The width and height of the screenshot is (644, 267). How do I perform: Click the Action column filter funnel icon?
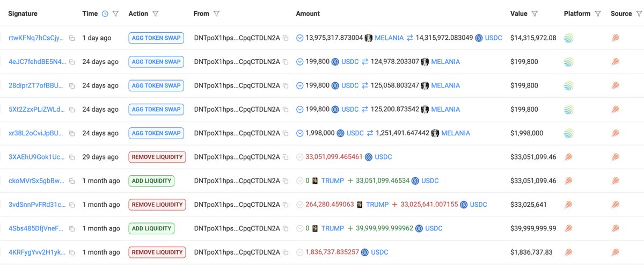(x=156, y=14)
